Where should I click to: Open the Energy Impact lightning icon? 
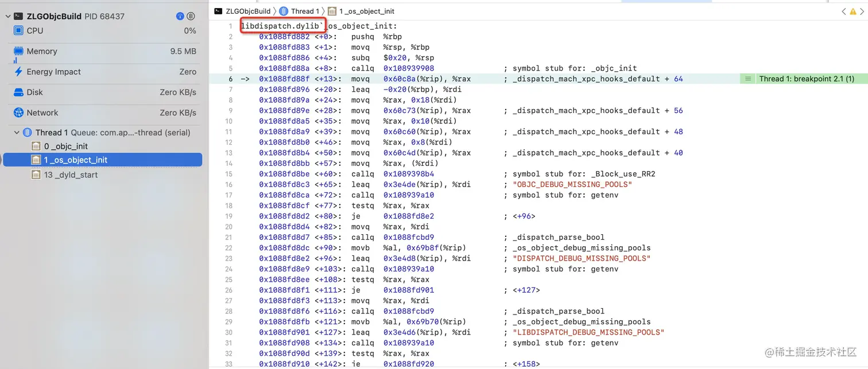(18, 72)
